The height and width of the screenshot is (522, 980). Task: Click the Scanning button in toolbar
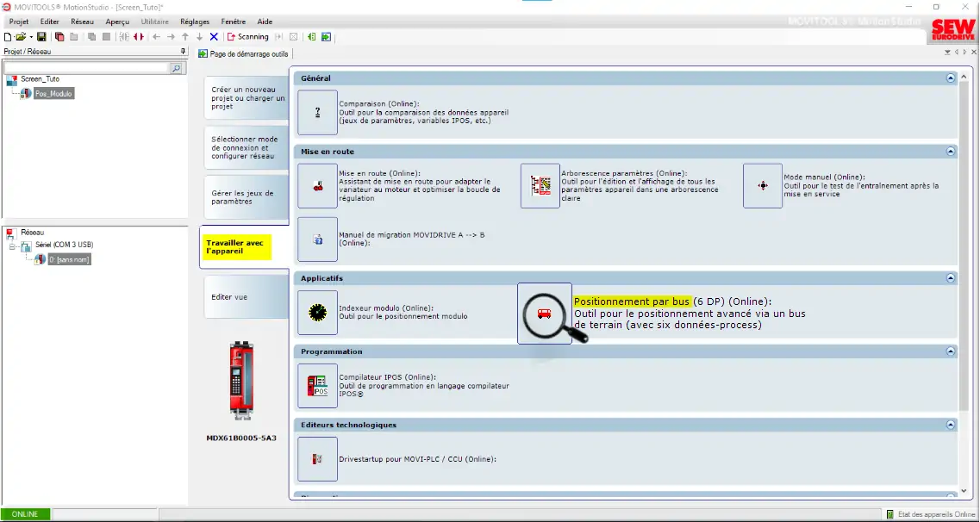(x=247, y=37)
